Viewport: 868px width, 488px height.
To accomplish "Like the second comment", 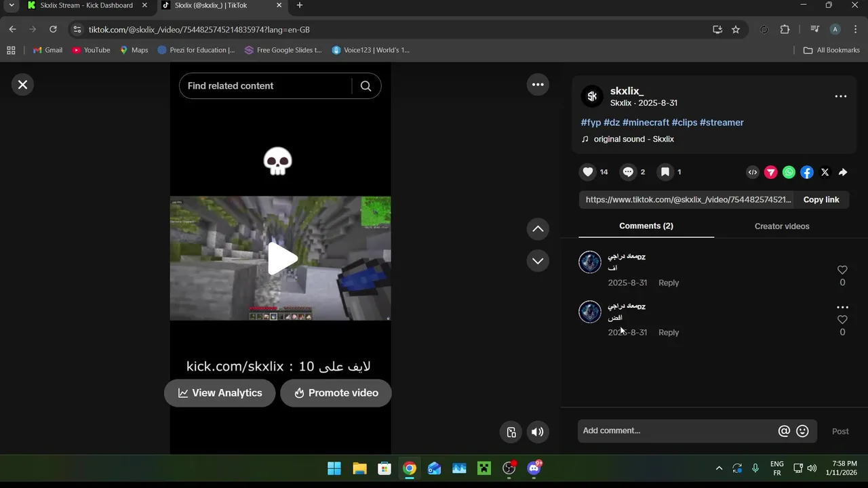I will tap(842, 319).
